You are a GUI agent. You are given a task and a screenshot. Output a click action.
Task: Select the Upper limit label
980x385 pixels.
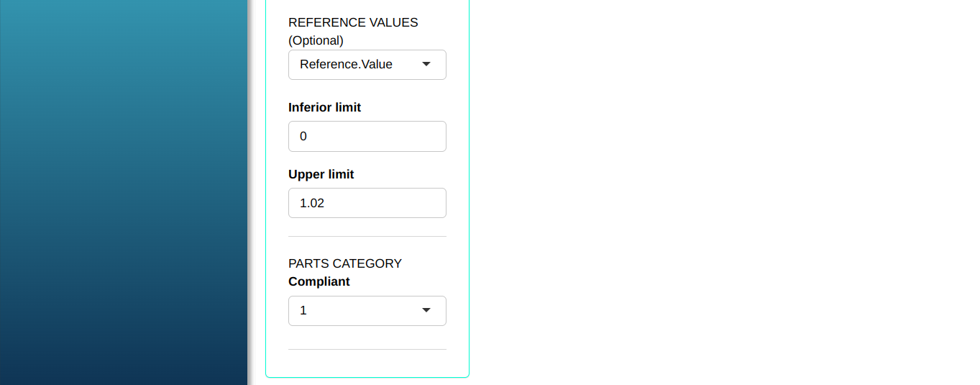pos(321,174)
